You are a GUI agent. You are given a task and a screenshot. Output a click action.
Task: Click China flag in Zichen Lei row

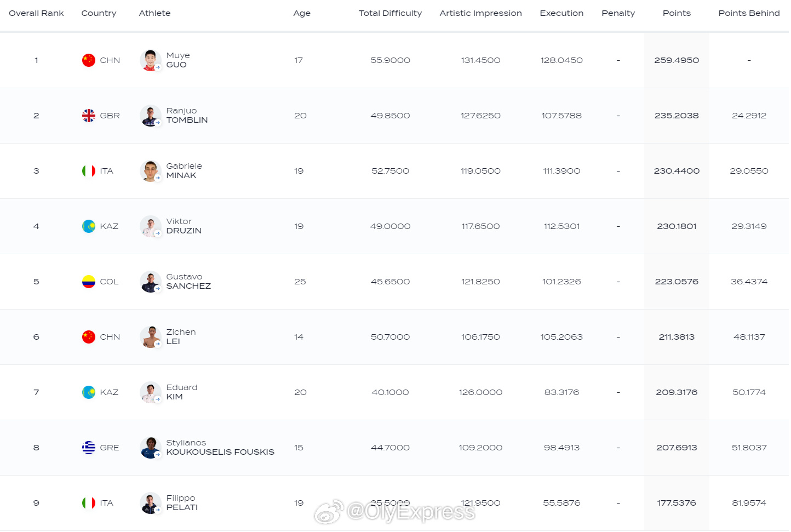point(88,337)
